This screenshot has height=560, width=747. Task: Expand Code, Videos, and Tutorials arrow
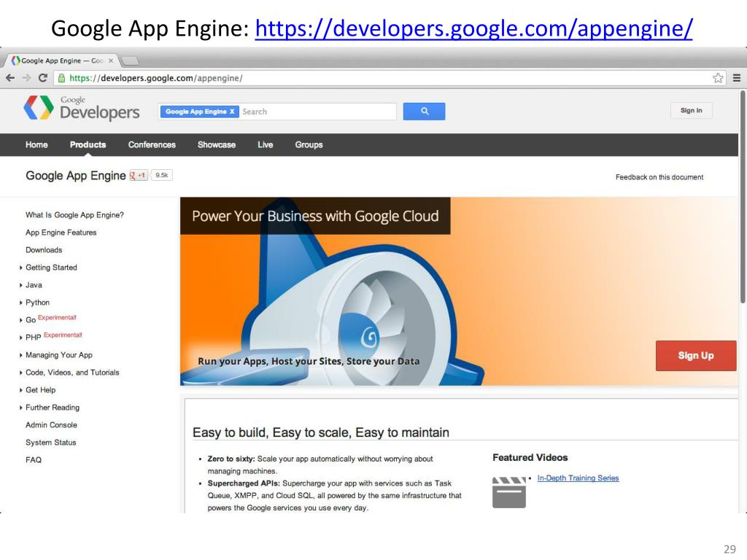21,373
